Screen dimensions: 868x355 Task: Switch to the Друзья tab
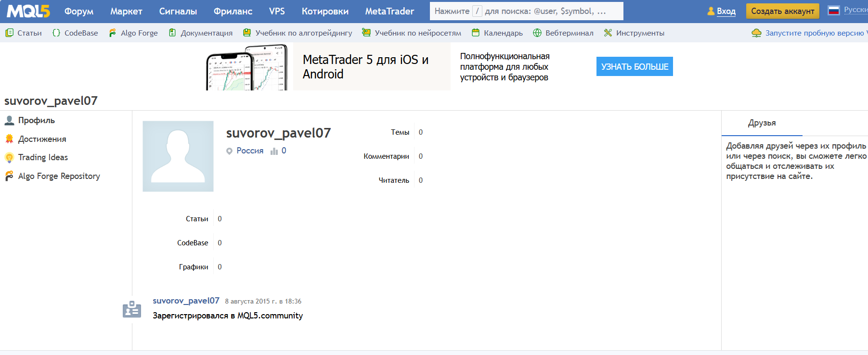coord(762,123)
